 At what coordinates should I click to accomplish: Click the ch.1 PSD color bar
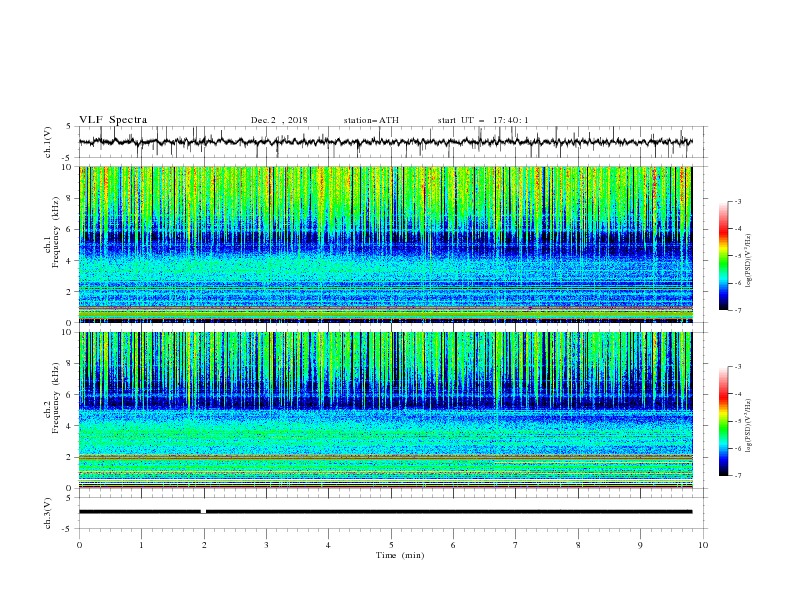click(724, 256)
